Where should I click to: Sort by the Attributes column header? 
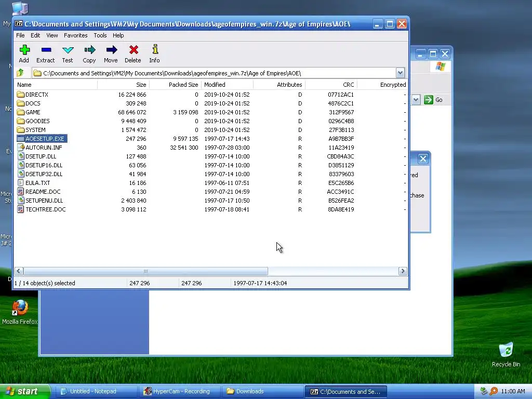tap(279, 85)
